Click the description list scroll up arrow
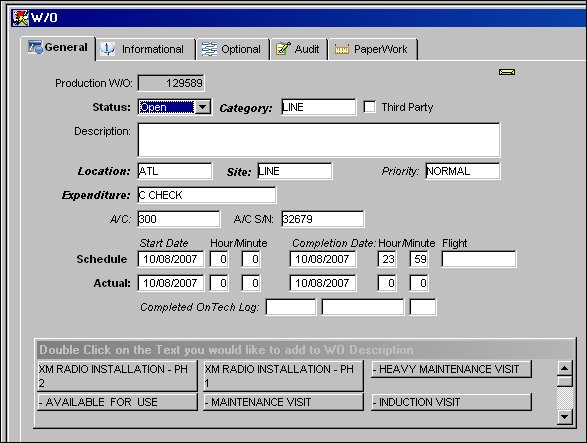This screenshot has width=587, height=443. (565, 368)
